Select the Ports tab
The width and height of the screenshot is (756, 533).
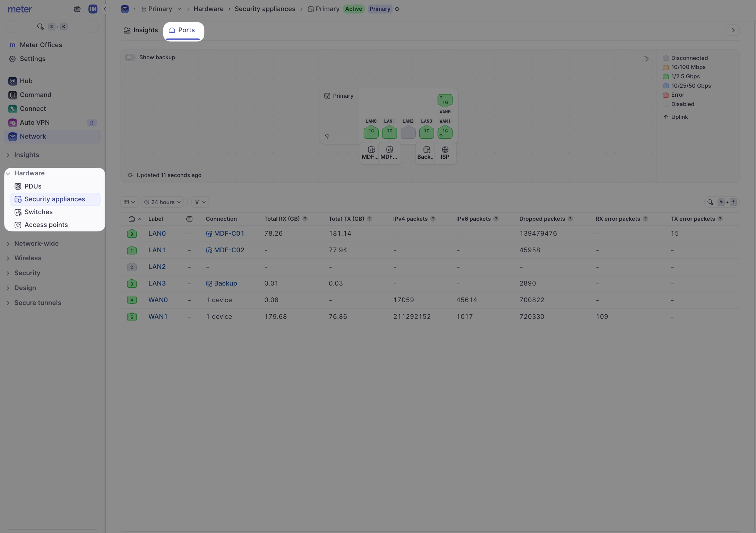pyautogui.click(x=183, y=30)
